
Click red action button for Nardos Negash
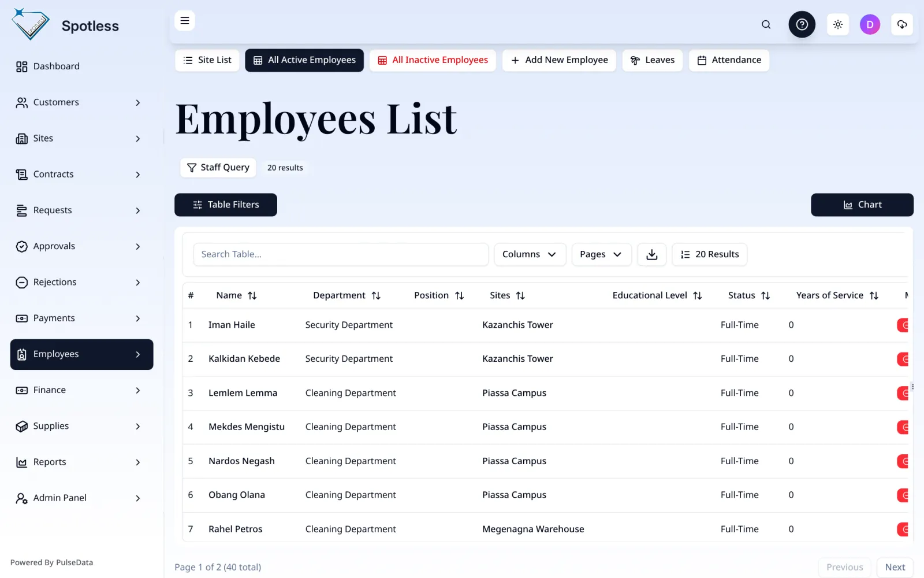point(903,461)
